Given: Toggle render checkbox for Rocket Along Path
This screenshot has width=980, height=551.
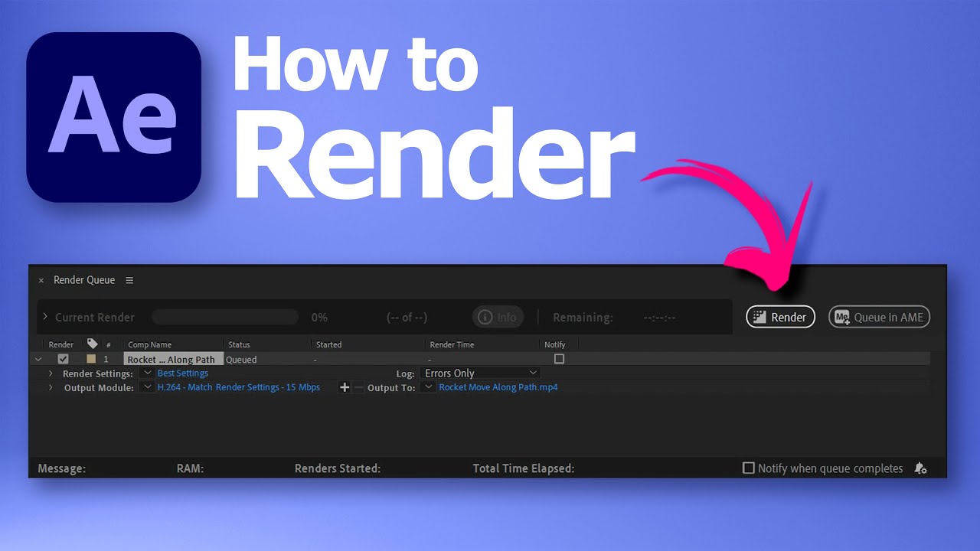Looking at the screenshot, I should click(x=64, y=359).
